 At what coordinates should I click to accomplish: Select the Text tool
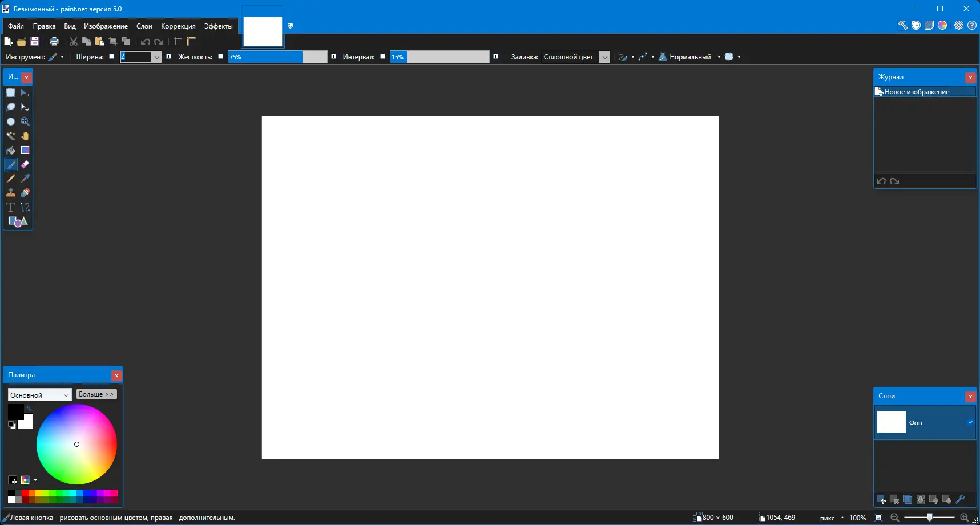(x=10, y=207)
